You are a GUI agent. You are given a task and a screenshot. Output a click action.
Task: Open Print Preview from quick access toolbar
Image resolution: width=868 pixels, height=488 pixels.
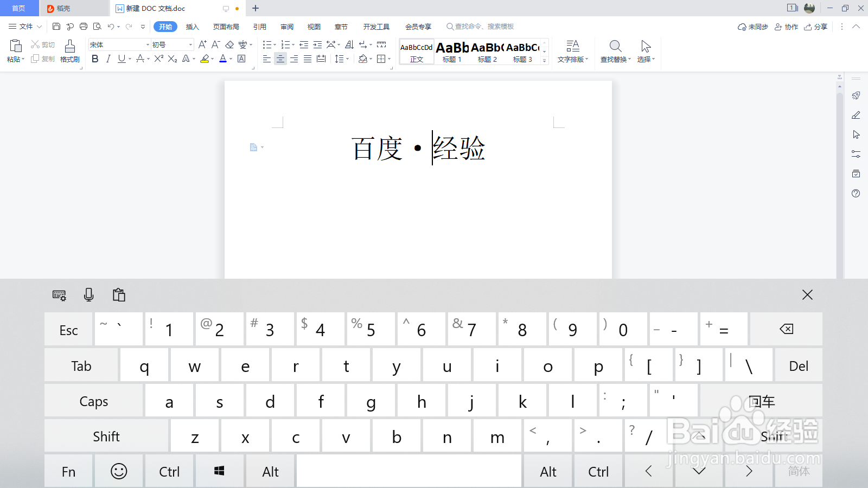(x=97, y=27)
